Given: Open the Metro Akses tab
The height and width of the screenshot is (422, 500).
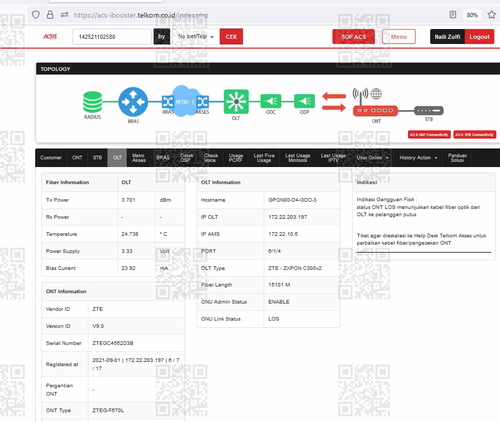Looking at the screenshot, I should coord(139,158).
